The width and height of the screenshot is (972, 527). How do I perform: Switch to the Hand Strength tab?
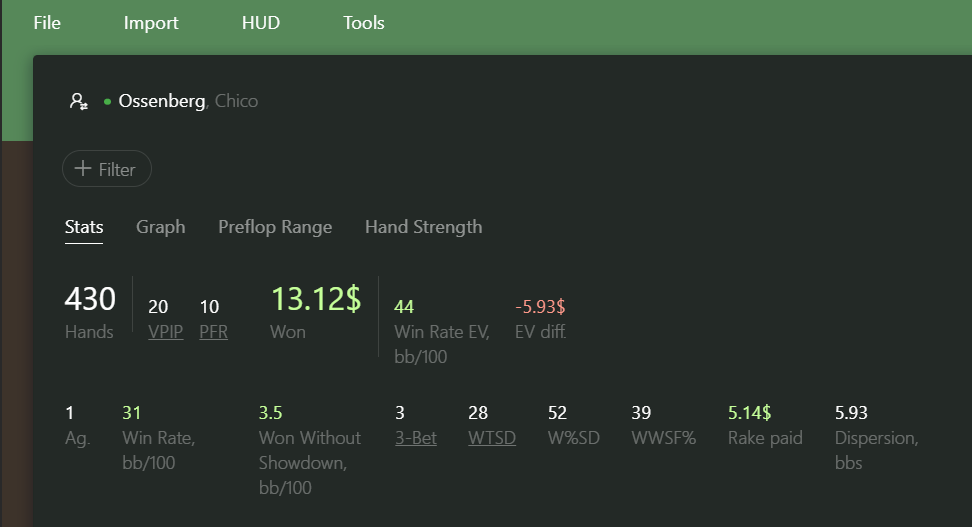pyautogui.click(x=423, y=227)
